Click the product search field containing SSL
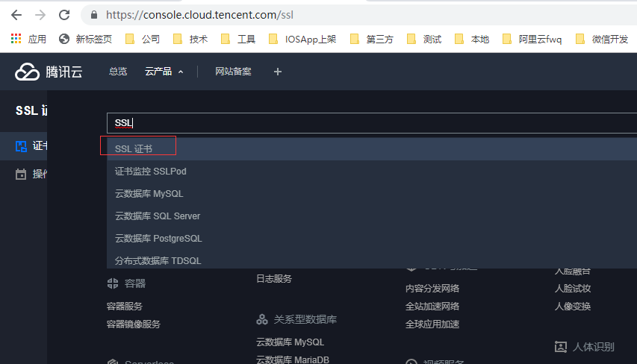The width and height of the screenshot is (637, 364). (372, 123)
